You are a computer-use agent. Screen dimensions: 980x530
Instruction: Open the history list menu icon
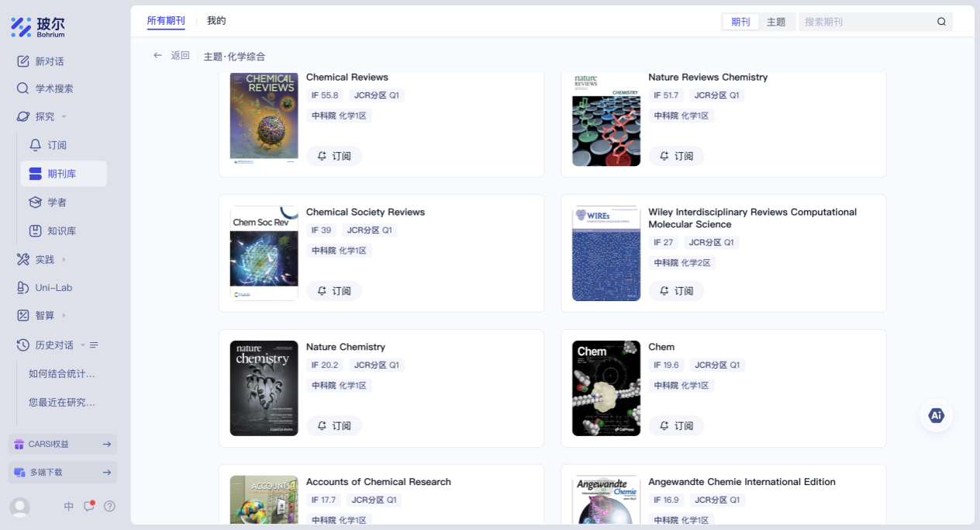pos(94,345)
